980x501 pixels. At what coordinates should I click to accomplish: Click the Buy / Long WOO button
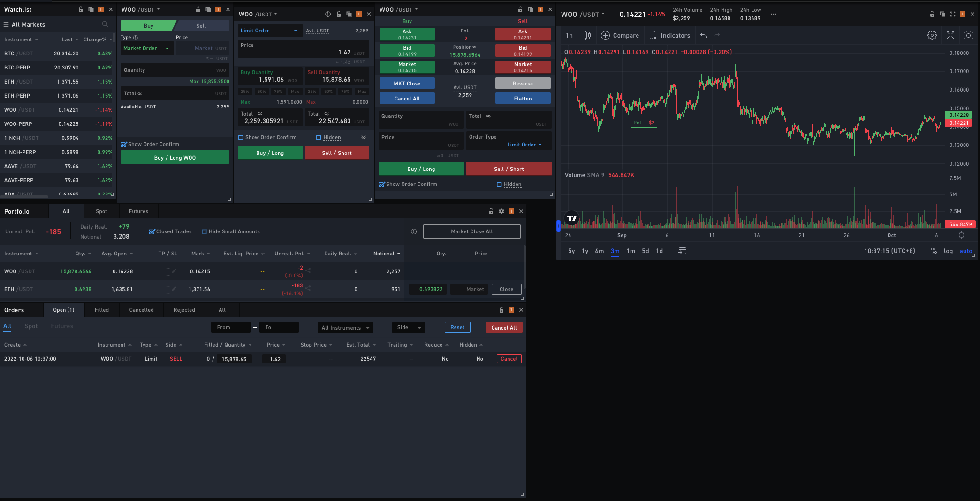[175, 158]
